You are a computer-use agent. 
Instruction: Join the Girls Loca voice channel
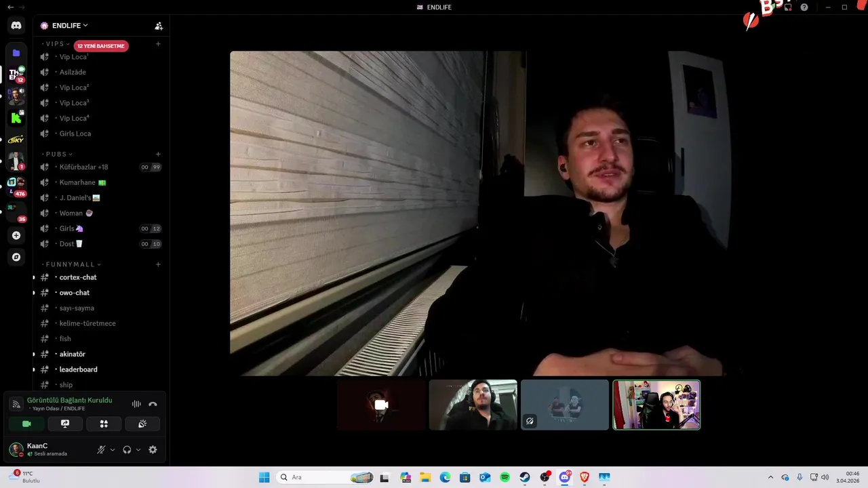pos(100,134)
